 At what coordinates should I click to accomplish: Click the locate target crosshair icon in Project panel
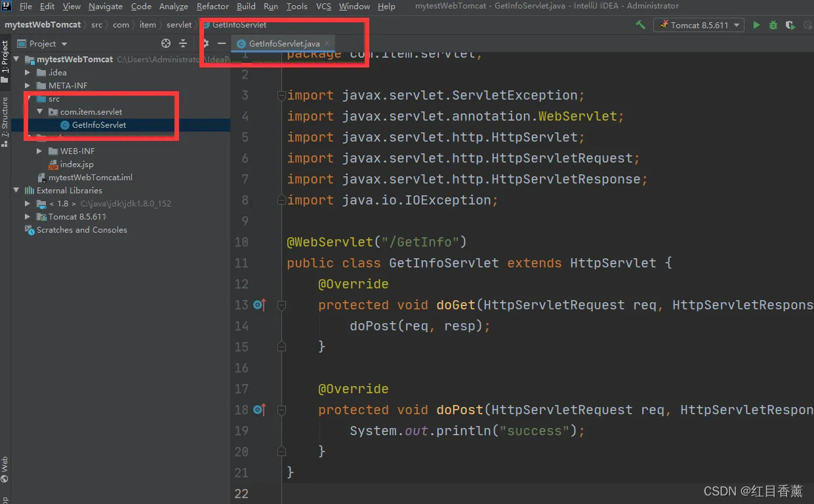point(166,43)
